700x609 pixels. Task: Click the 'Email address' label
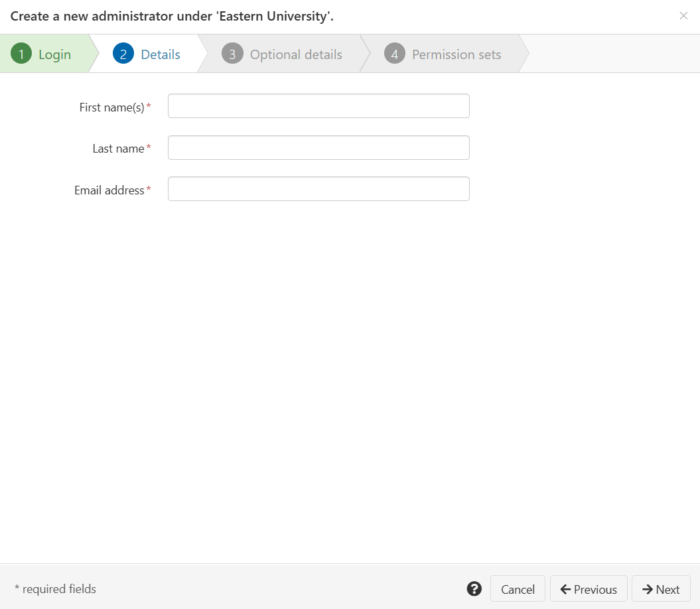[x=109, y=190]
